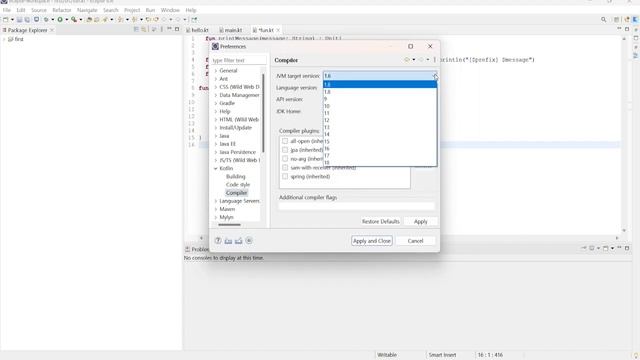
Task: Click the JVM target version combo box arrow
Action: point(434,76)
